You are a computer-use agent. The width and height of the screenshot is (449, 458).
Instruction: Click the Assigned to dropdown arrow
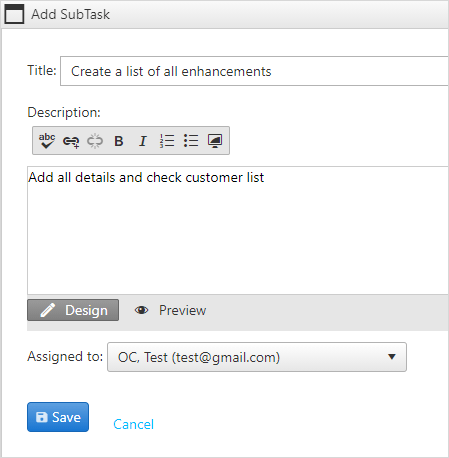click(x=392, y=357)
